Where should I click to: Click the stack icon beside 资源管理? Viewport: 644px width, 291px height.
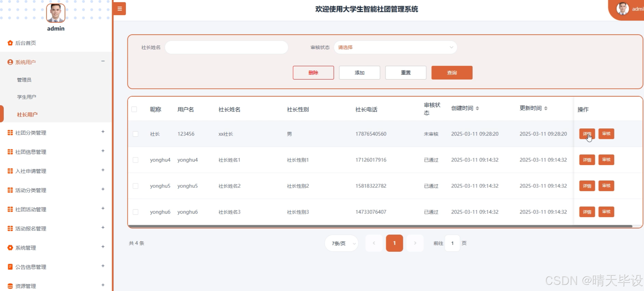[x=10, y=286]
